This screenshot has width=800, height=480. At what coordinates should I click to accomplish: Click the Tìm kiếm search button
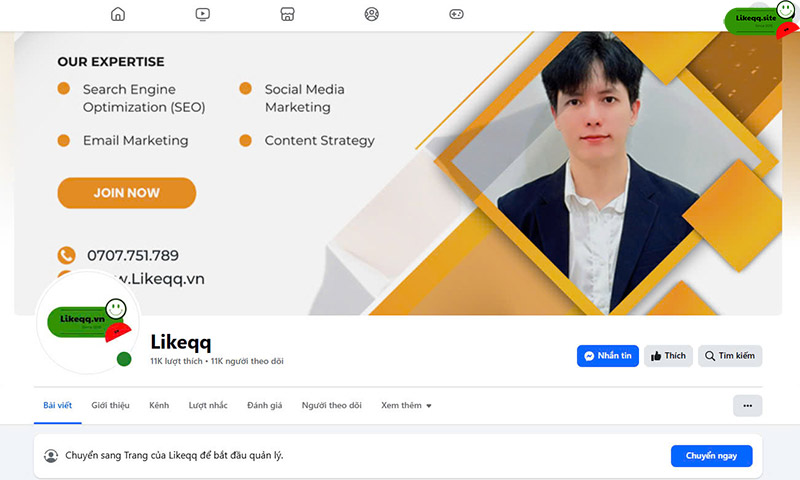pyautogui.click(x=730, y=356)
